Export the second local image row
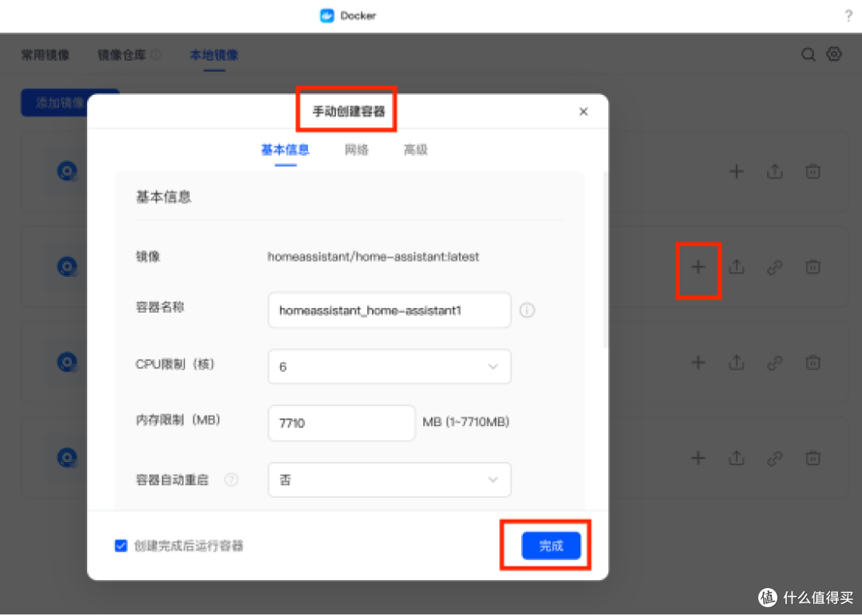Viewport: 862px width, 616px height. (x=737, y=267)
